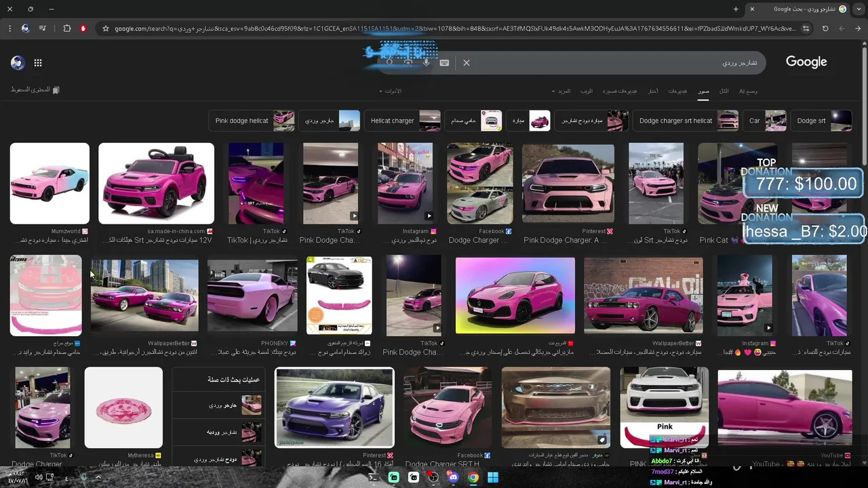Show hidden tray icons chevron
The height and width of the screenshot is (488, 868).
pos(99,477)
